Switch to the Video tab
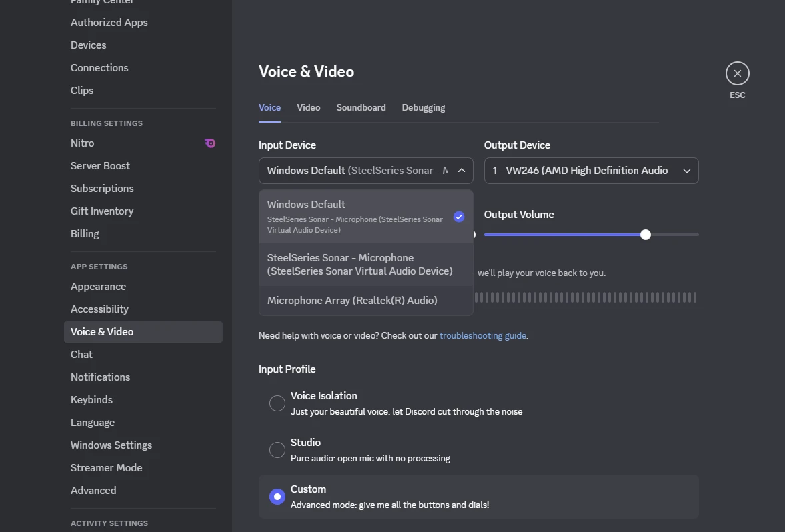785x532 pixels. point(308,107)
